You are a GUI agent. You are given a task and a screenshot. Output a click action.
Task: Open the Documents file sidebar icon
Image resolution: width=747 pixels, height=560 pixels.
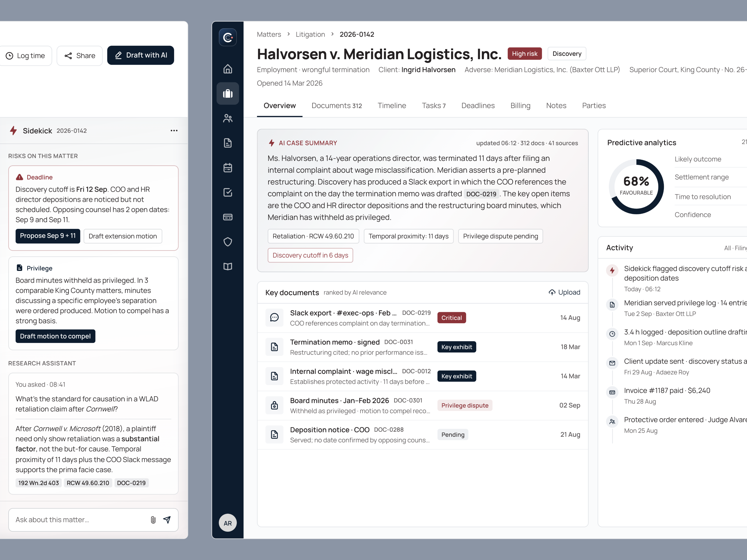[x=228, y=143]
